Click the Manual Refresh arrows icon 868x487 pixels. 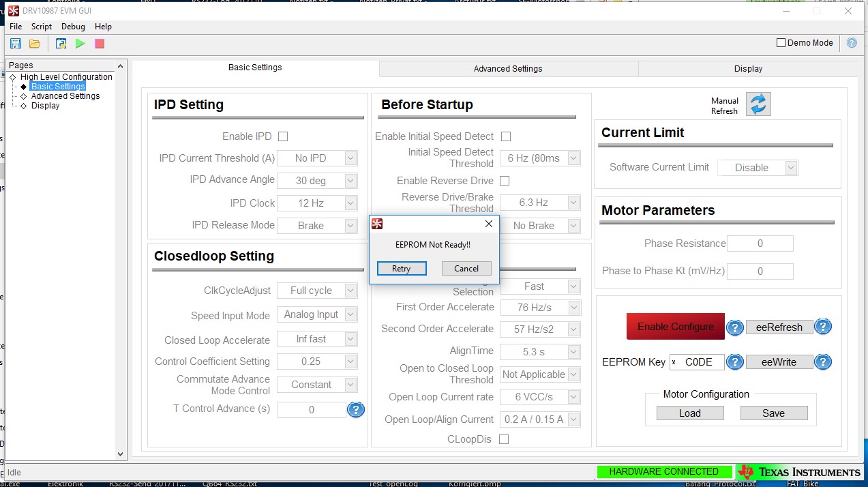(x=758, y=104)
